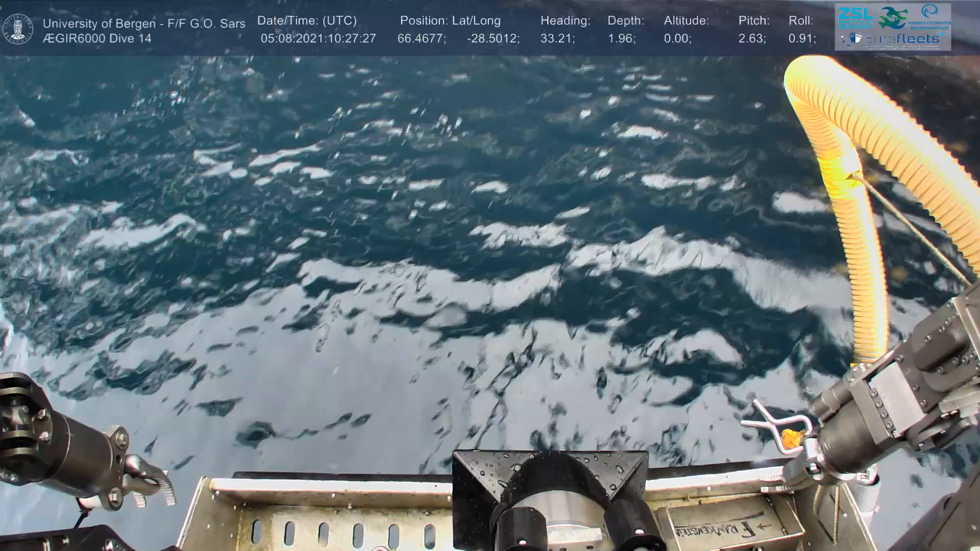This screenshot has width=980, height=551.
Task: Click the Eurofleets+ wordmark
Action: pyautogui.click(x=901, y=38)
